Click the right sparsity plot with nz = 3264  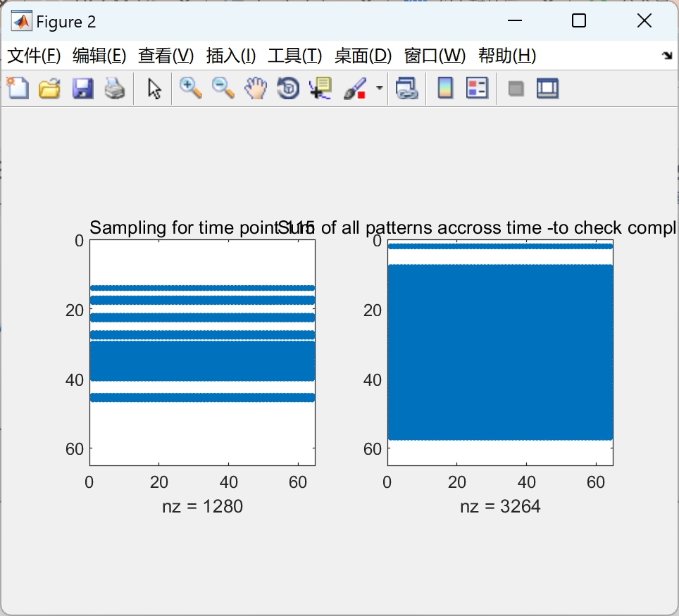click(500, 353)
